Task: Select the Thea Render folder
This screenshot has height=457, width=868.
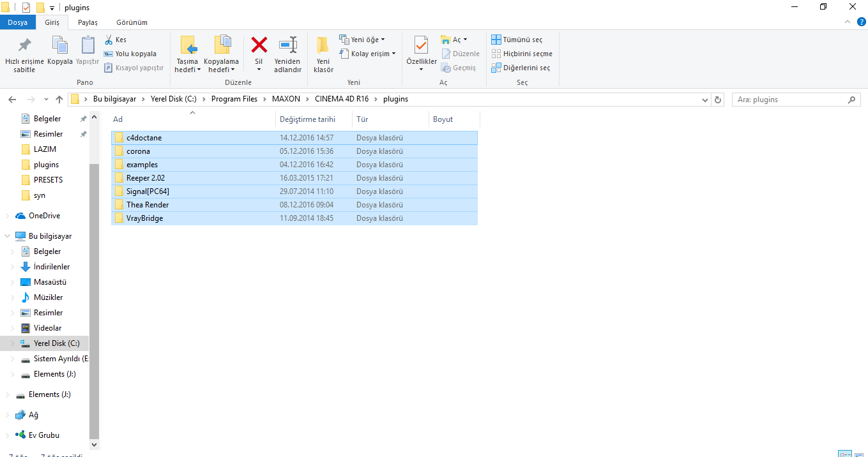Action: 294,205
